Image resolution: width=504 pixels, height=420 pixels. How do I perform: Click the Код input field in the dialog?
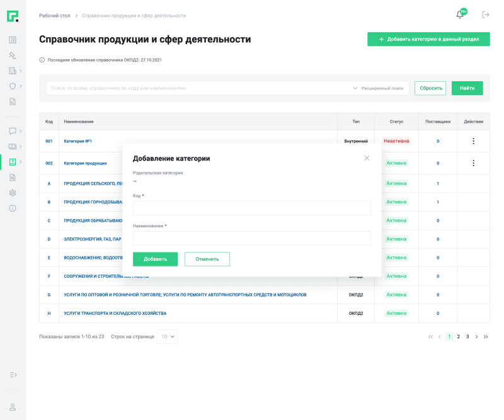tap(251, 208)
